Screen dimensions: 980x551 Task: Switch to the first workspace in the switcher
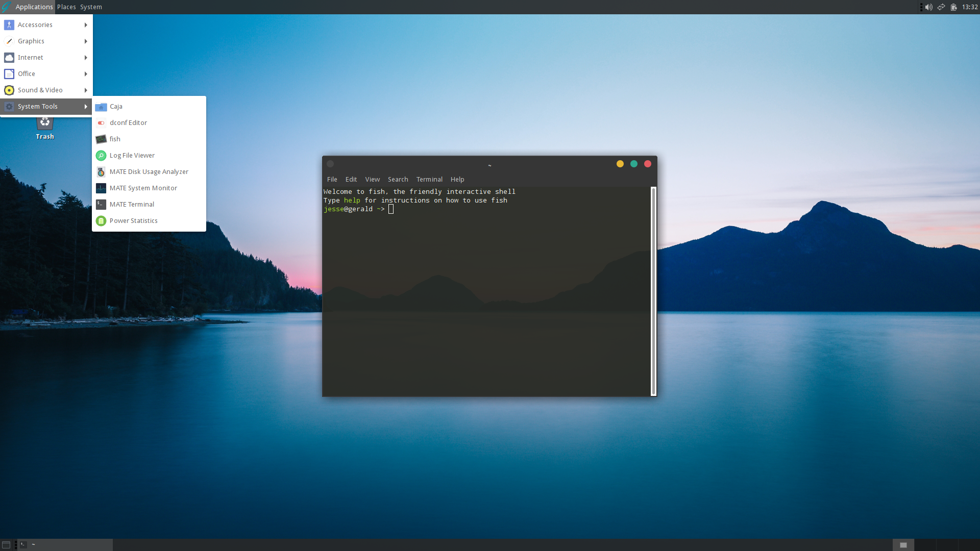pos(903,545)
